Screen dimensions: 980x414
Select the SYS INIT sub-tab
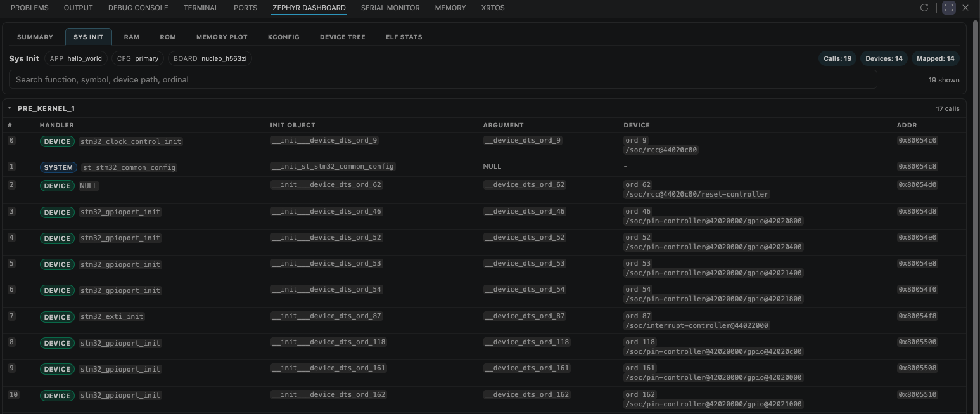(x=89, y=37)
